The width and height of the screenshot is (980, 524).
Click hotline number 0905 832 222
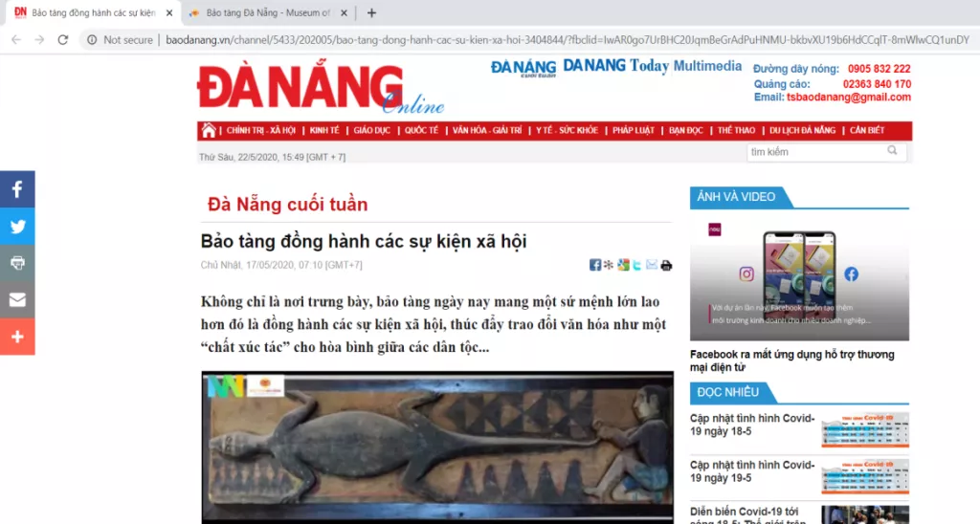click(x=879, y=69)
